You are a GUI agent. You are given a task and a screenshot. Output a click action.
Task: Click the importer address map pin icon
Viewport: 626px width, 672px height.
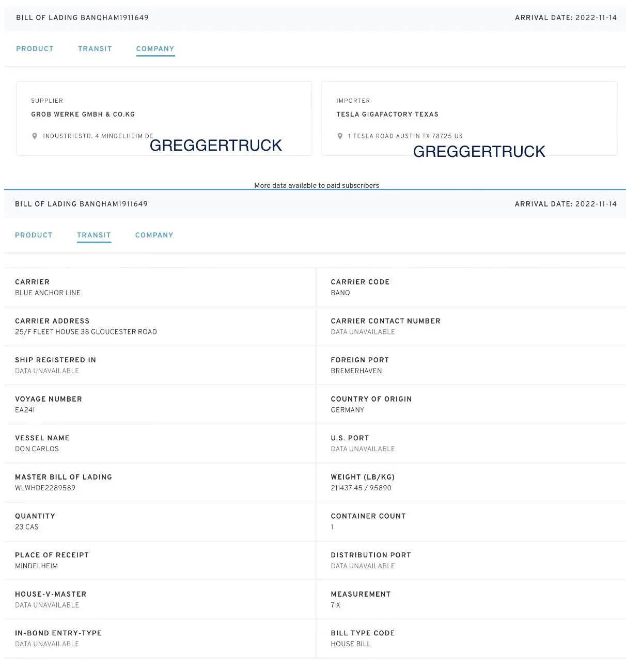(340, 136)
